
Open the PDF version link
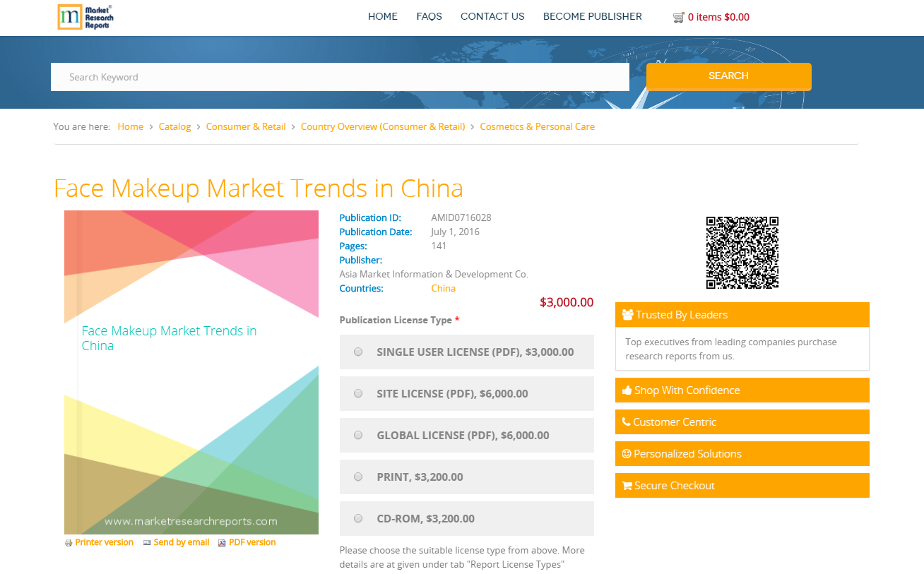point(252,542)
